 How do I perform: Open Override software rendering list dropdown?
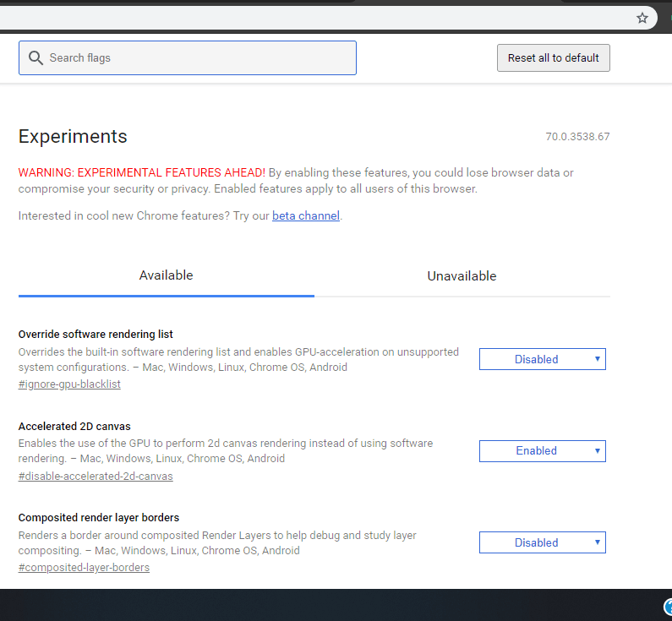point(542,359)
